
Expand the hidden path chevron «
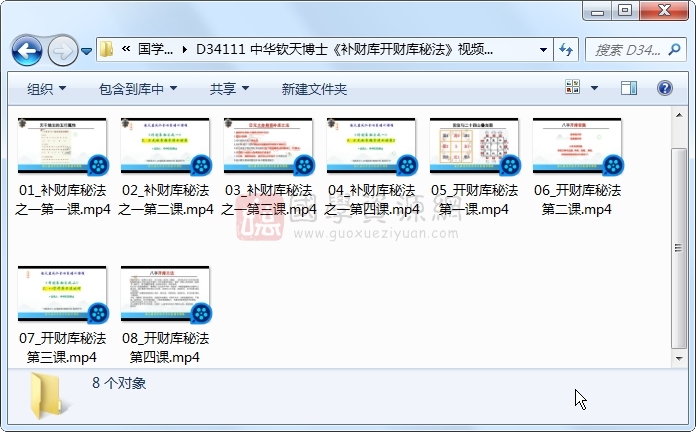click(126, 49)
